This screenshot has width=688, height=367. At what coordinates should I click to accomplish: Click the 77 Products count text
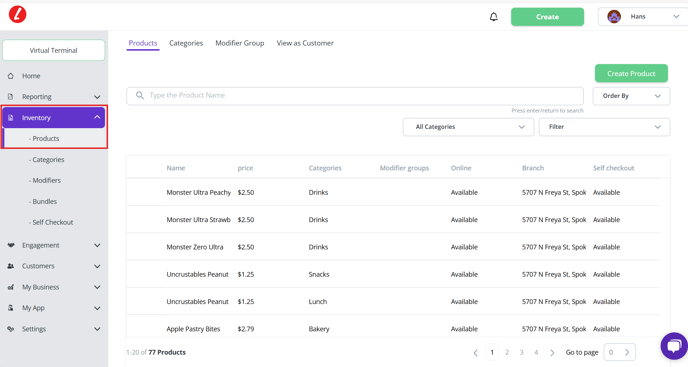click(167, 352)
